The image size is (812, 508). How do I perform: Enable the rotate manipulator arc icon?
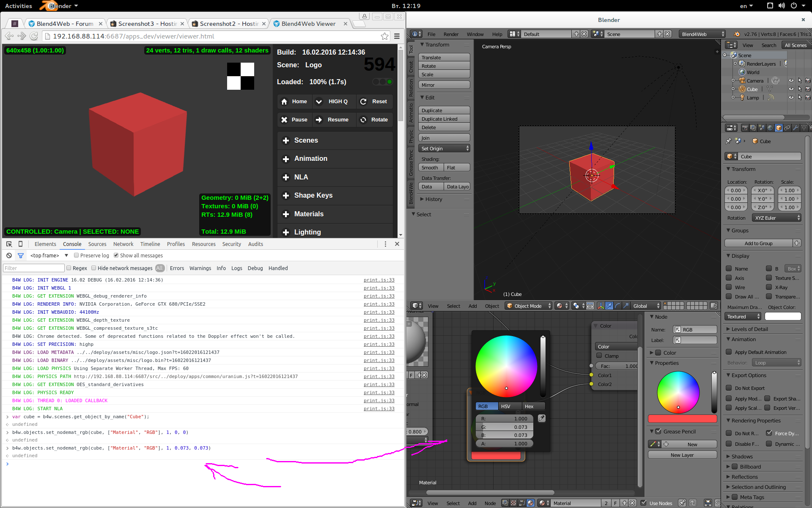617,306
